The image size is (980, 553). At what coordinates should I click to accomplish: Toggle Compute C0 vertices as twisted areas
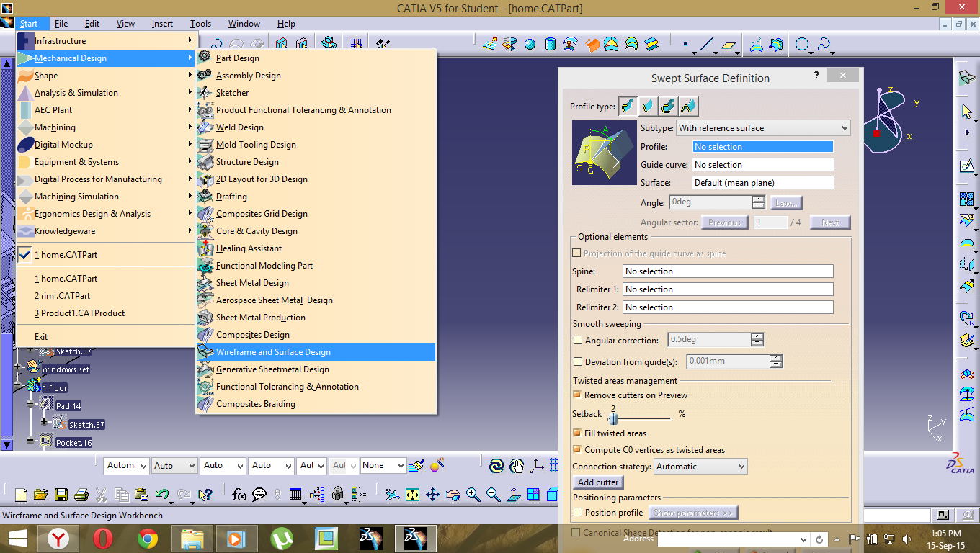[x=577, y=449]
